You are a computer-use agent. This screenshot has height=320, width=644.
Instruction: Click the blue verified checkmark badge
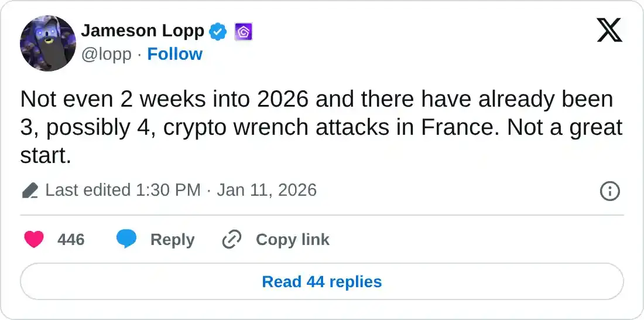click(x=218, y=31)
